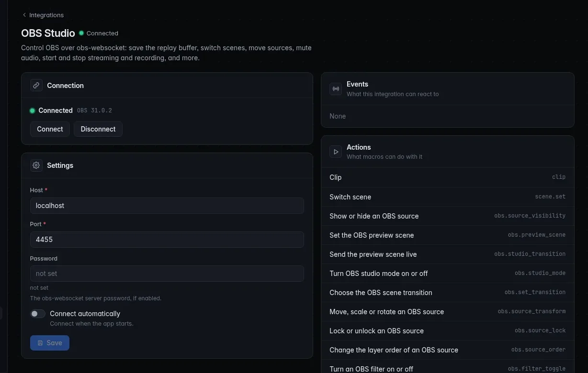
Task: Click the link icon in Connection header
Action: [x=36, y=85]
